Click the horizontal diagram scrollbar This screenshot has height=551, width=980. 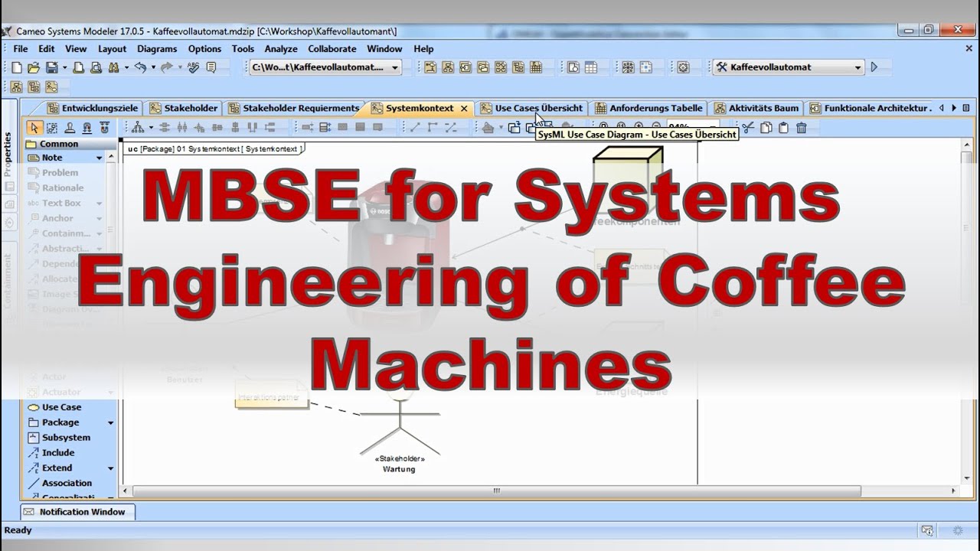(x=496, y=491)
